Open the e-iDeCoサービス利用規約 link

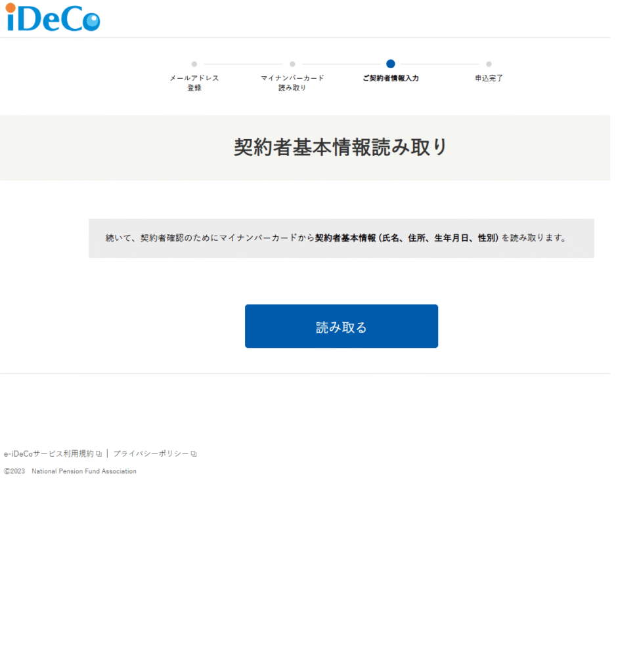pos(49,453)
